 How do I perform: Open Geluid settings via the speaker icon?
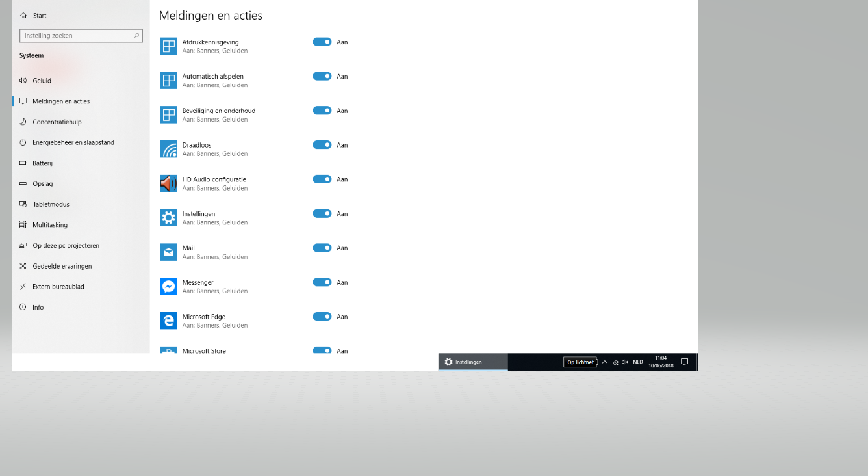click(x=23, y=81)
